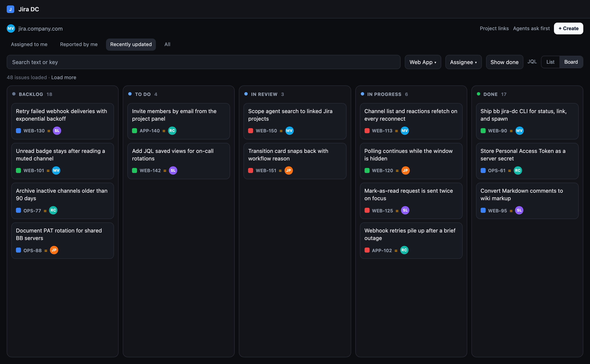Image resolution: width=590 pixels, height=364 pixels.
Task: Click SL assignee avatar on WEB-142 card
Action: 173,170
